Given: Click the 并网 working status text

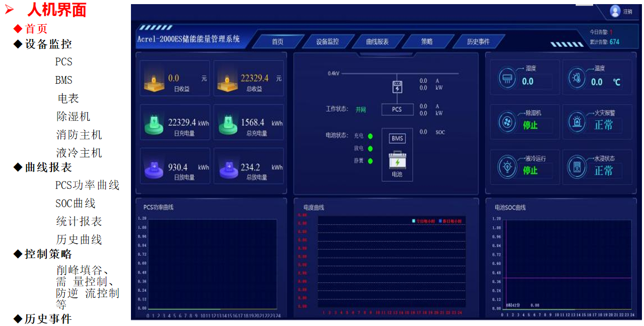Looking at the screenshot, I should coord(361,110).
